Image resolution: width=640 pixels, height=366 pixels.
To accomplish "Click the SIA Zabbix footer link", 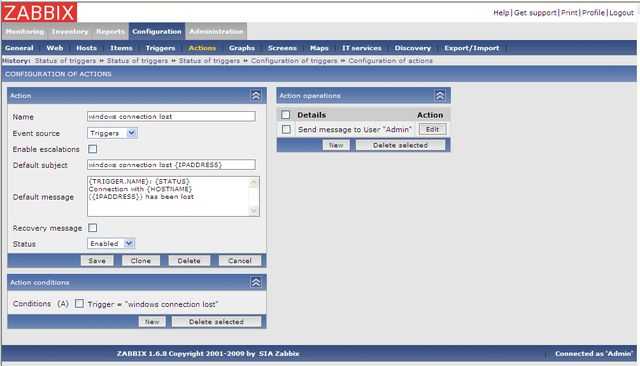I will [279, 353].
